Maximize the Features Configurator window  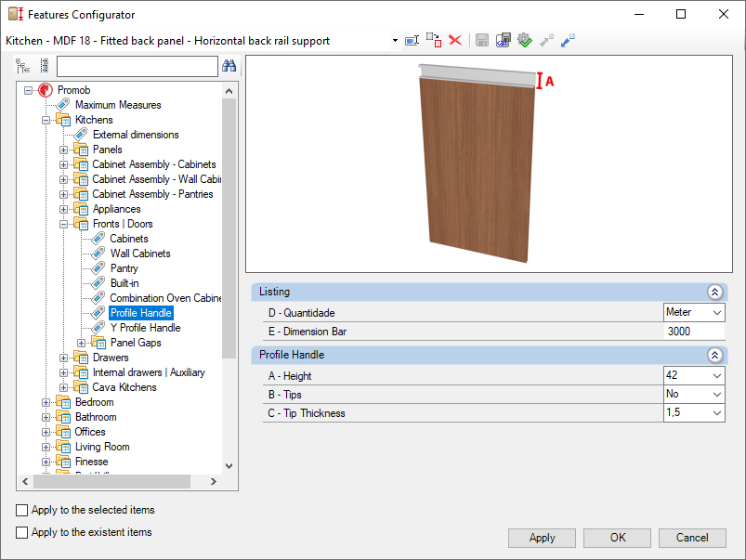[x=681, y=14]
